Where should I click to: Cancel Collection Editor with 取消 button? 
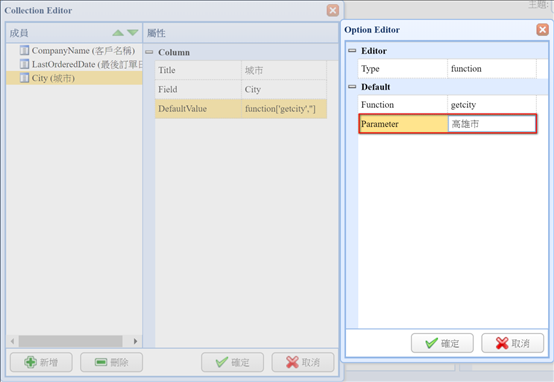tap(303, 362)
